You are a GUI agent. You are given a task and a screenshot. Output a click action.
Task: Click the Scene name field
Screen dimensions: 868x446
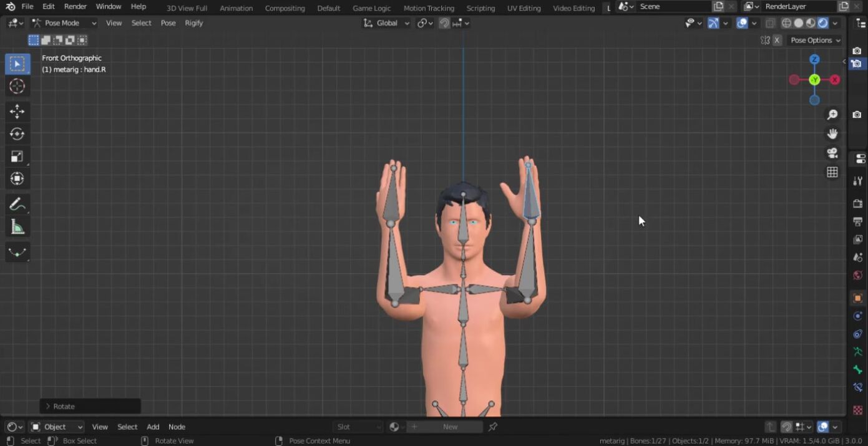(673, 6)
